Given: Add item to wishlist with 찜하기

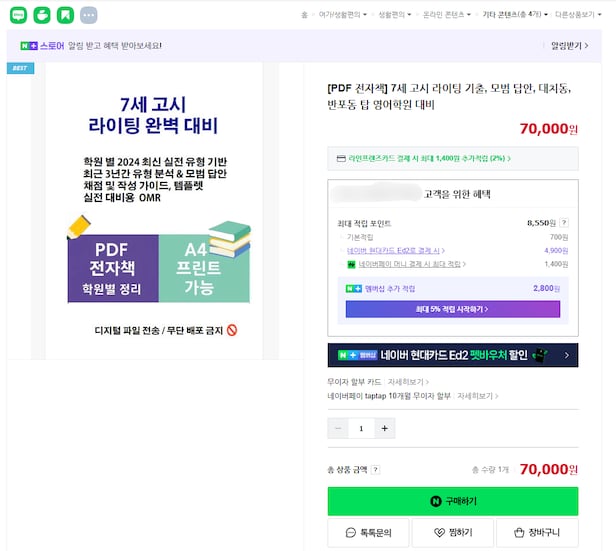Looking at the screenshot, I should click(452, 533).
